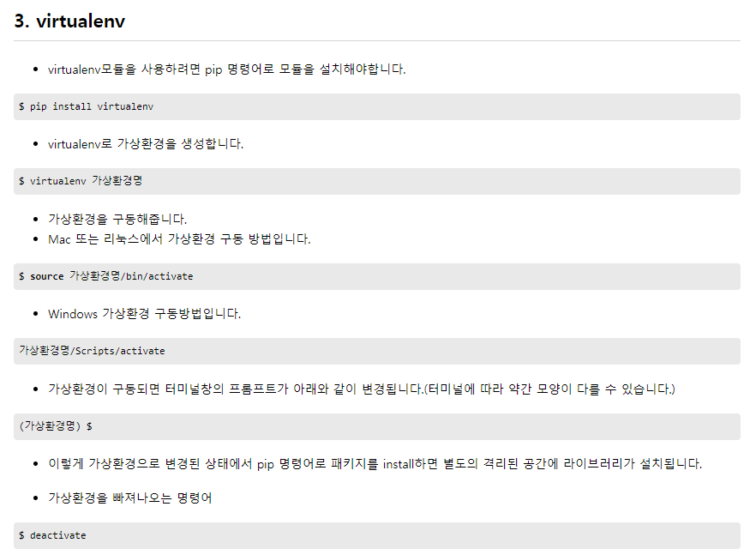Click the 'Mac 또는 리눅스' bullet line

(x=179, y=238)
